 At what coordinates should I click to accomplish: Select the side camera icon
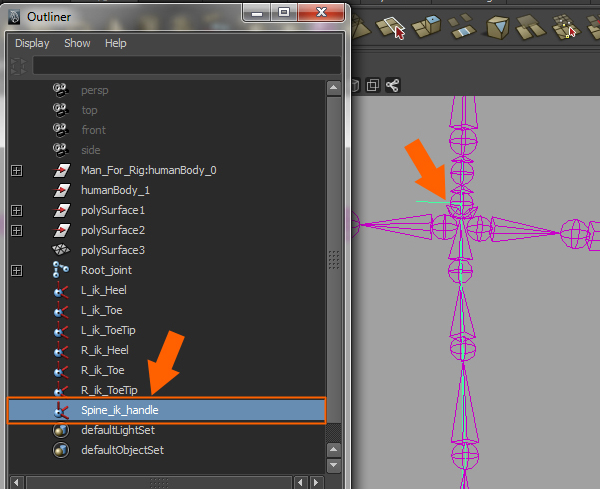point(60,150)
